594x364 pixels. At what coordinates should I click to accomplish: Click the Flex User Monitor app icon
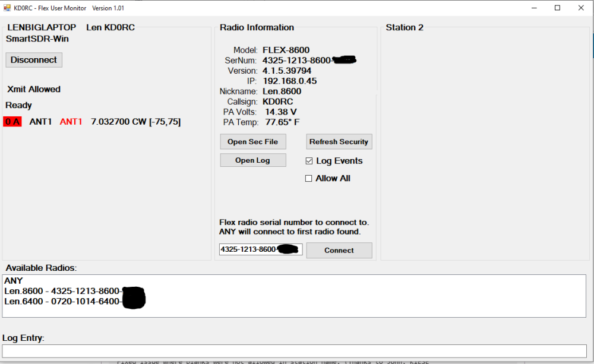point(7,8)
